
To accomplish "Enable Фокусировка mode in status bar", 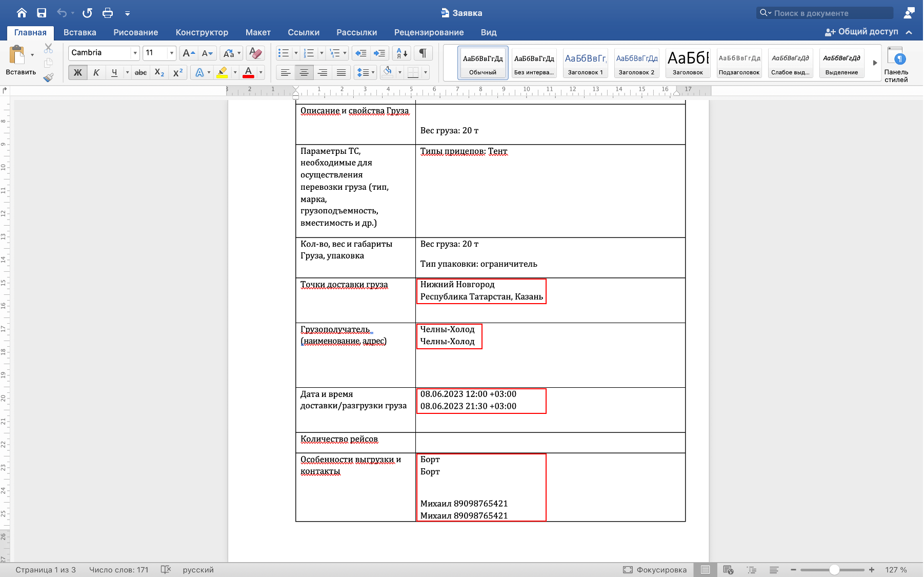I will tap(655, 570).
